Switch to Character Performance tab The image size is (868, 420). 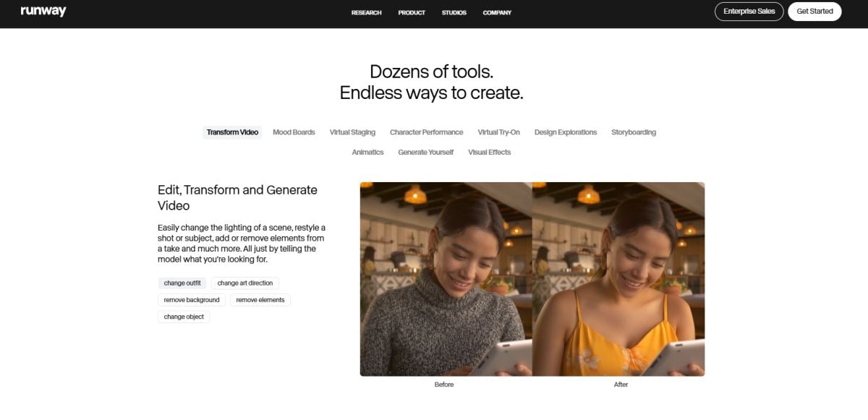coord(426,132)
